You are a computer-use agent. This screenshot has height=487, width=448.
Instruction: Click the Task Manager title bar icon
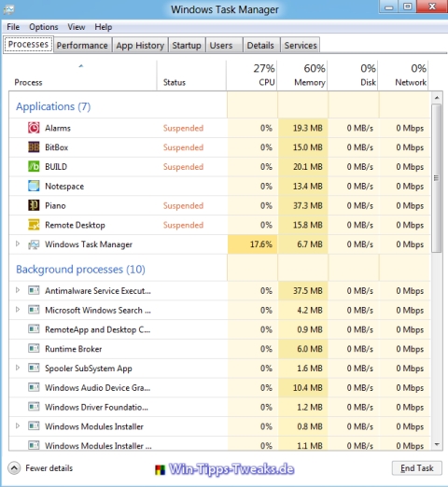coord(8,9)
